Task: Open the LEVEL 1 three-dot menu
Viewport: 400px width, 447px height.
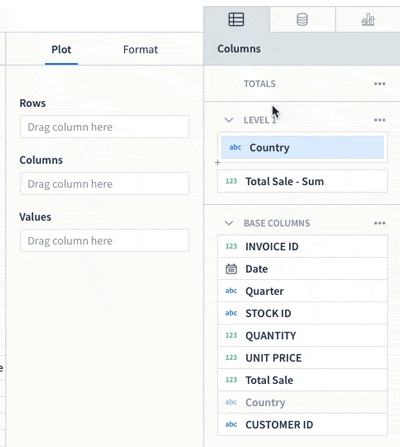Action: pyautogui.click(x=380, y=120)
